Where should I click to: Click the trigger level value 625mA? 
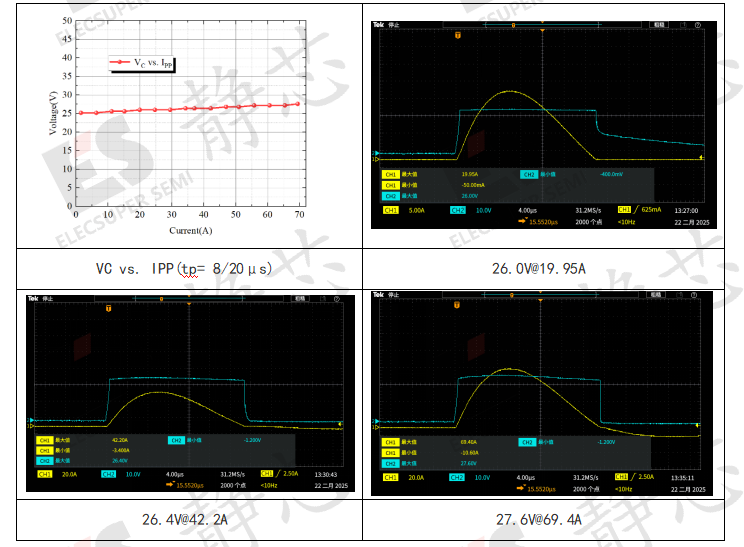(x=651, y=209)
